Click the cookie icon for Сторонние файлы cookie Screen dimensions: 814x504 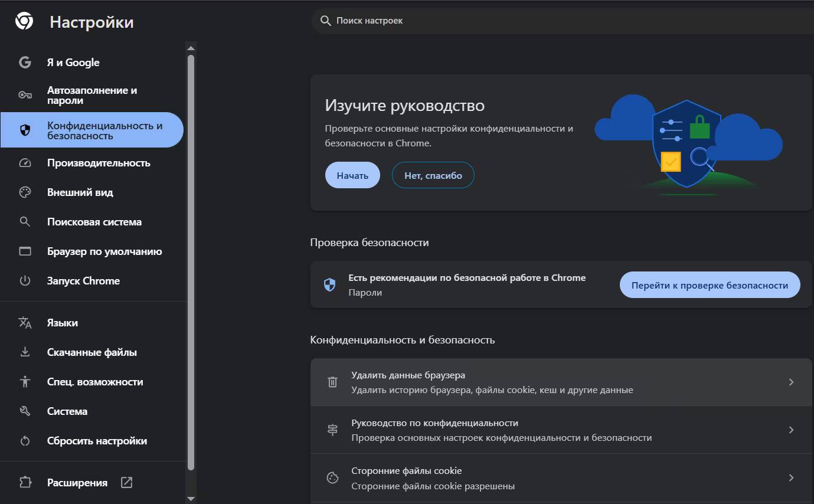pos(333,478)
